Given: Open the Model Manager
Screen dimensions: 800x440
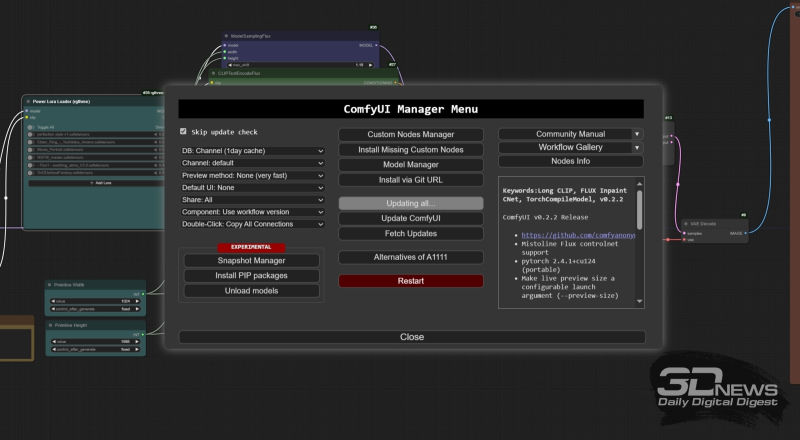Looking at the screenshot, I should click(410, 165).
